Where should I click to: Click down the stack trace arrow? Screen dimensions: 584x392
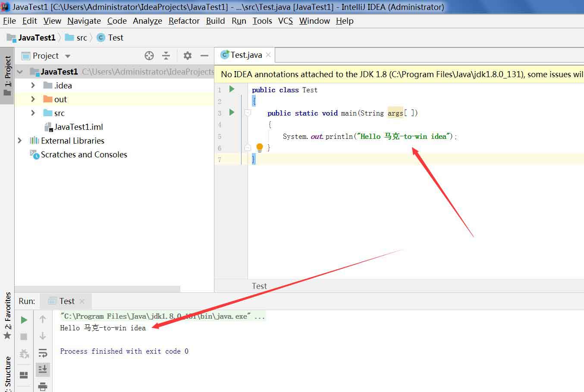tap(43, 336)
